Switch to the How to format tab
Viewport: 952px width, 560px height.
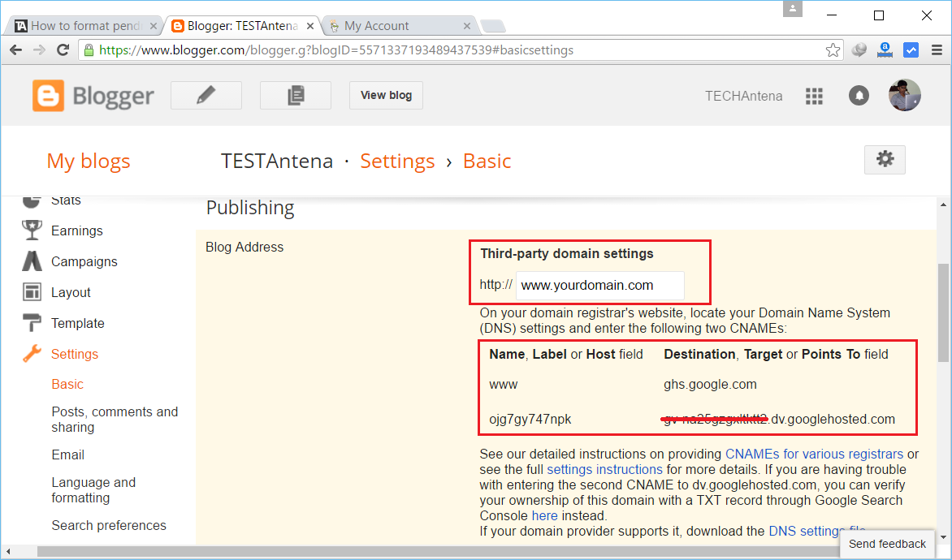85,25
